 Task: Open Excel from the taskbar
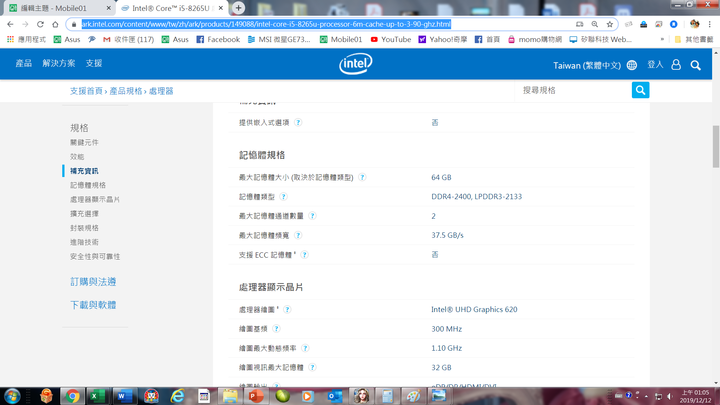[x=97, y=396]
